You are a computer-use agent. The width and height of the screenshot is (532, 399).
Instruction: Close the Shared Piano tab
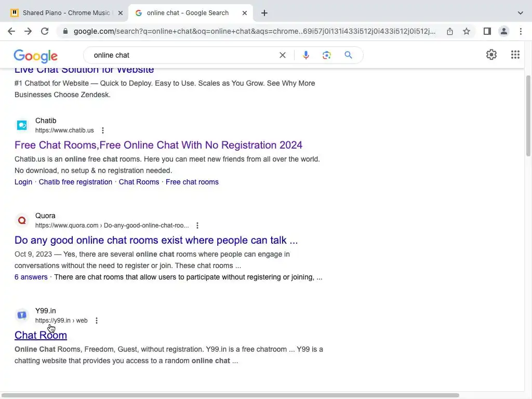120,13
